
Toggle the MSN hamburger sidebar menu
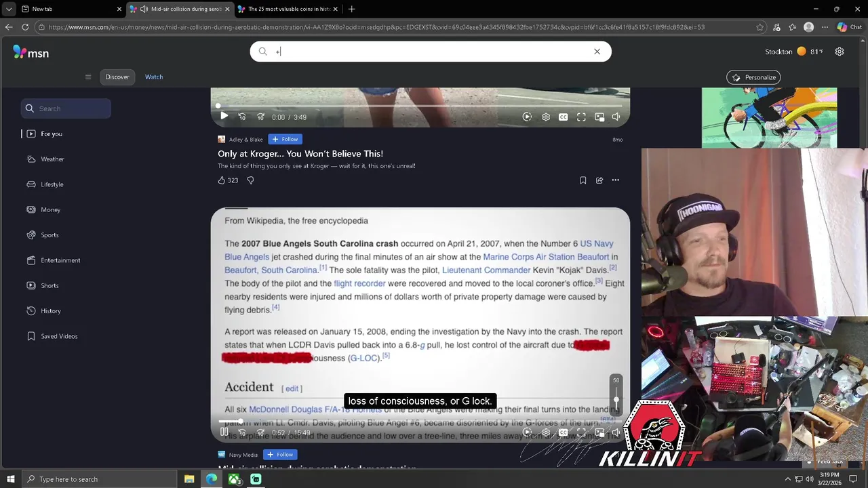(88, 77)
